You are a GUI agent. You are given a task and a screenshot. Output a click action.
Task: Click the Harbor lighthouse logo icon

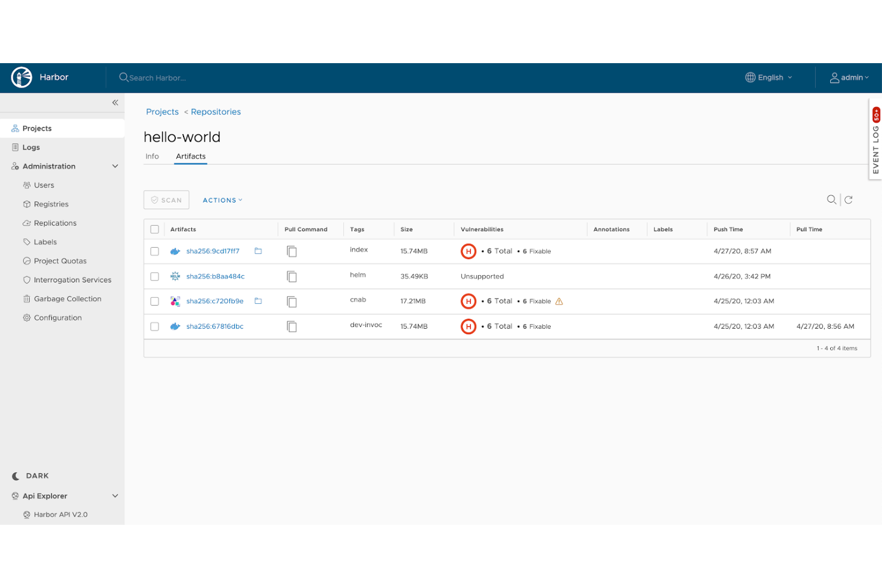pos(21,77)
